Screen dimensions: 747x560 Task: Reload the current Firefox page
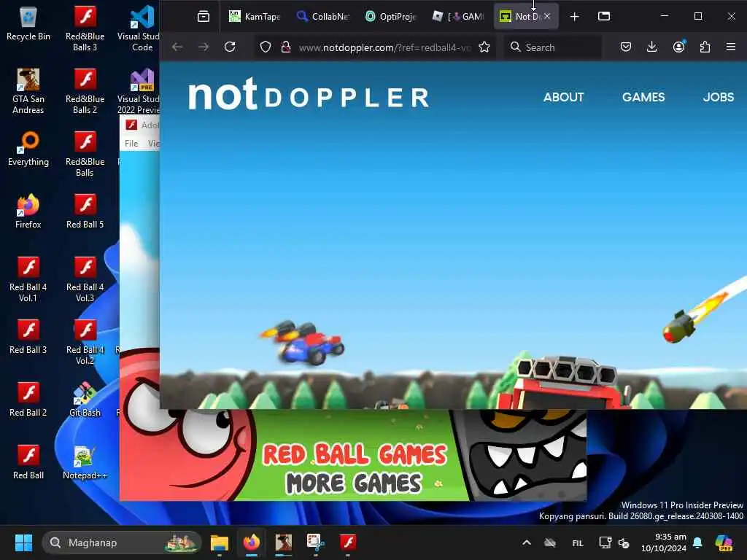pos(230,47)
